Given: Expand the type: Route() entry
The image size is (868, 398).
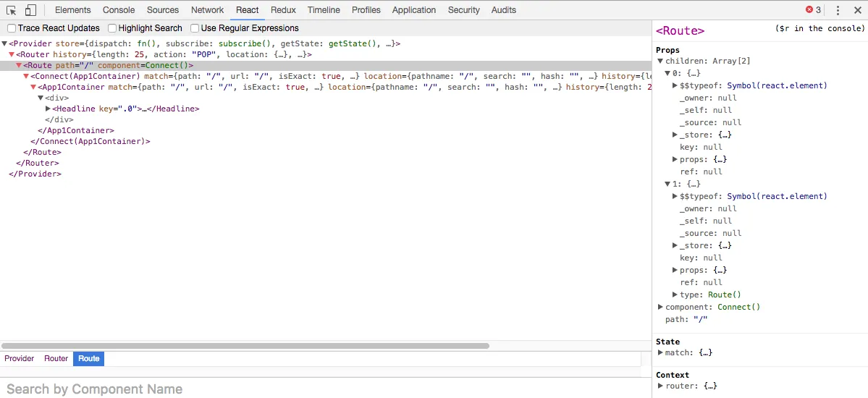Looking at the screenshot, I should 675,295.
